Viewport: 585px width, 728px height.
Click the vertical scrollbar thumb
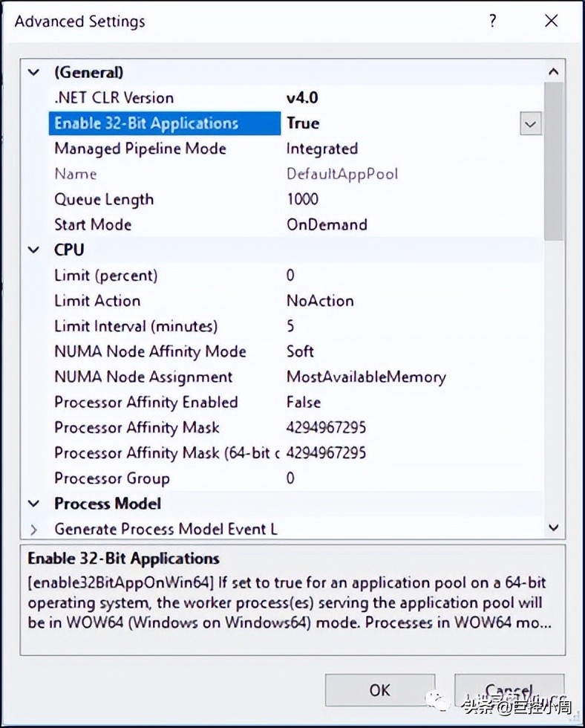(554, 160)
